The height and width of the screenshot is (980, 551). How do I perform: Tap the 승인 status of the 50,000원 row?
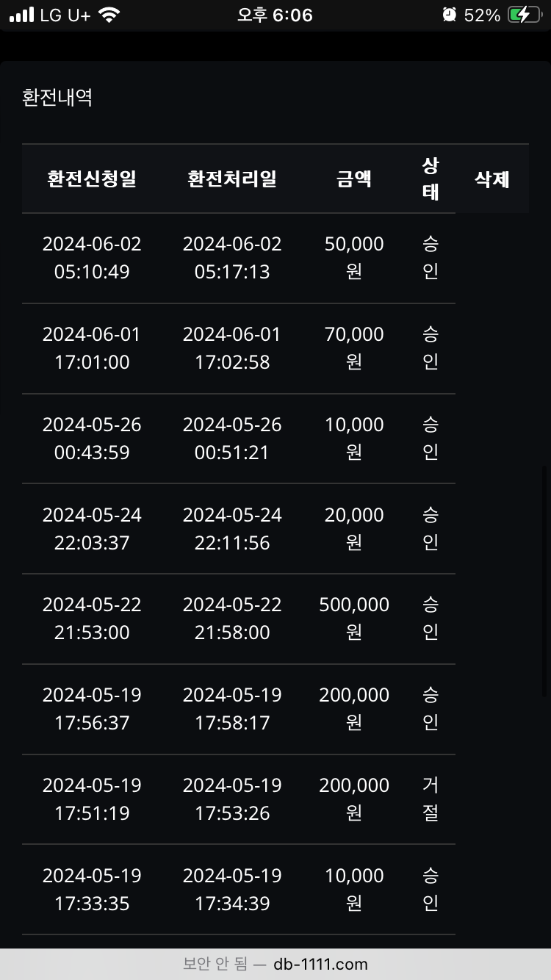coord(431,258)
